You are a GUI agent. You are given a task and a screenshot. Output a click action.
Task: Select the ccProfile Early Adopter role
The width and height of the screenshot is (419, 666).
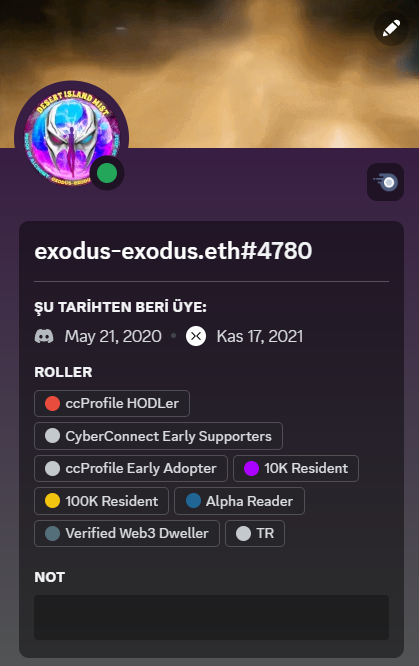point(131,468)
